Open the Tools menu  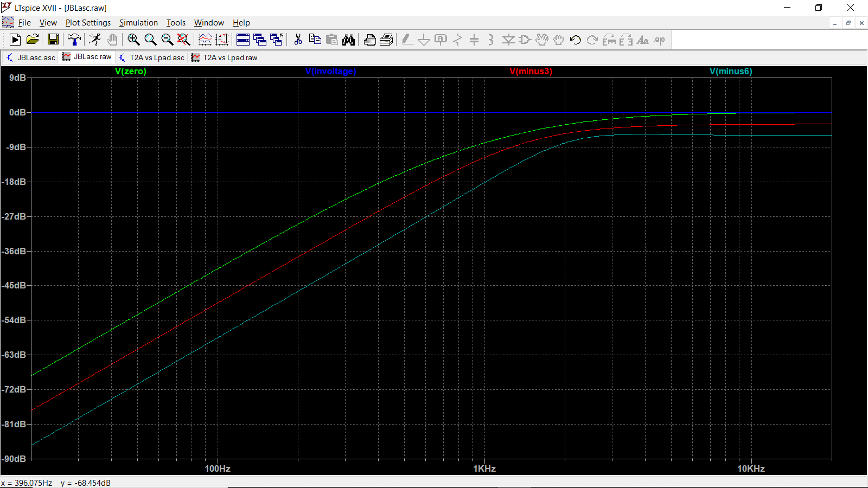[176, 23]
